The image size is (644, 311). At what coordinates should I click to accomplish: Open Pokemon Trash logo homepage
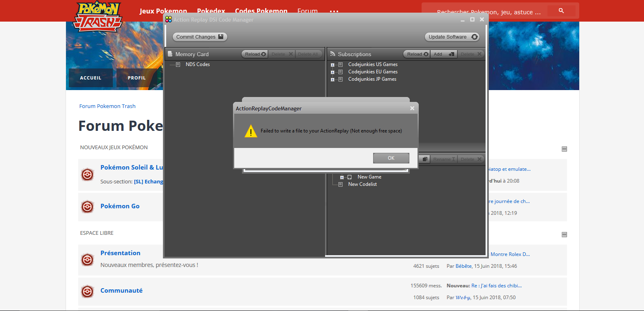tap(98, 16)
